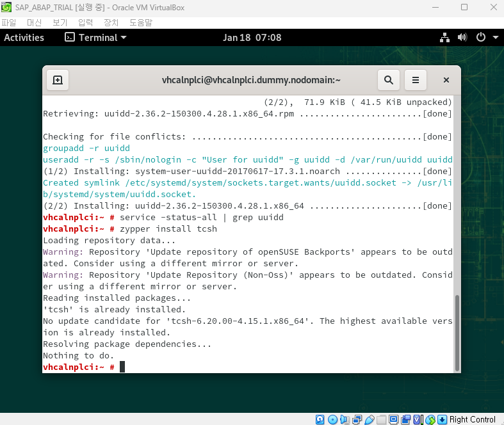Click the 'groupadd -r uuidd' line
The image size is (504, 425).
click(86, 148)
